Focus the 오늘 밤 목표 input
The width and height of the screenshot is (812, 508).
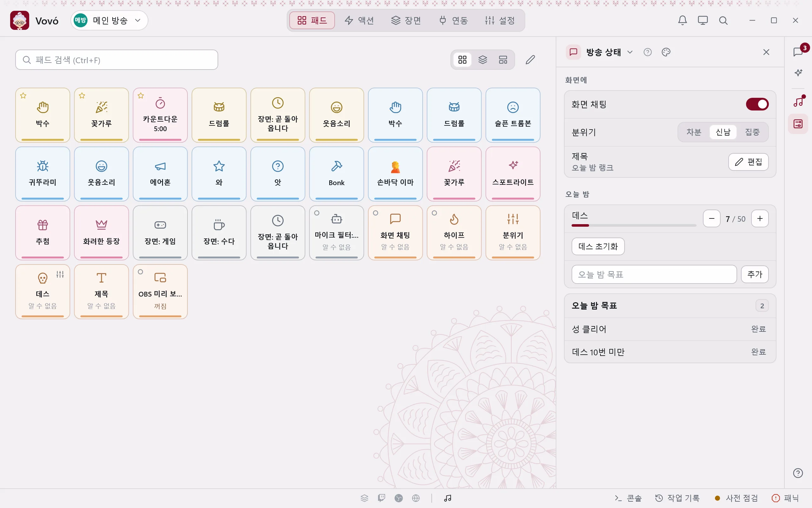pyautogui.click(x=654, y=274)
